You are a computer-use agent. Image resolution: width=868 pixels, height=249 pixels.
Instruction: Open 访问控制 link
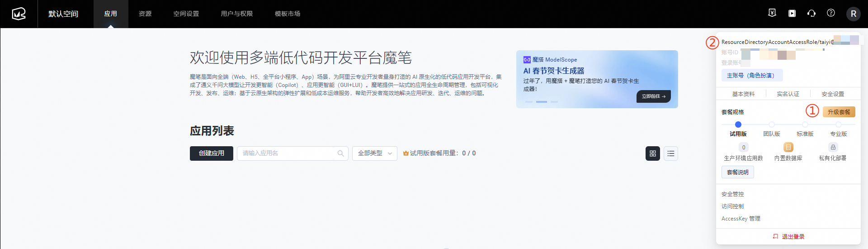click(x=732, y=206)
